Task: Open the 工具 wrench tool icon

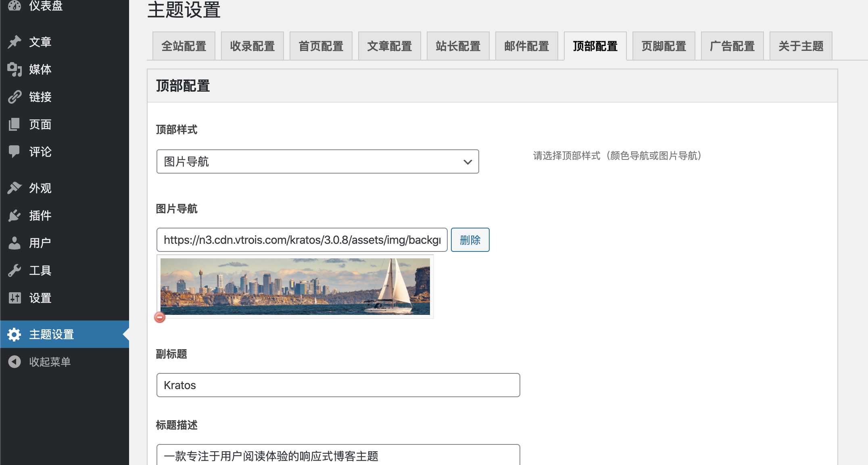Action: click(x=15, y=270)
